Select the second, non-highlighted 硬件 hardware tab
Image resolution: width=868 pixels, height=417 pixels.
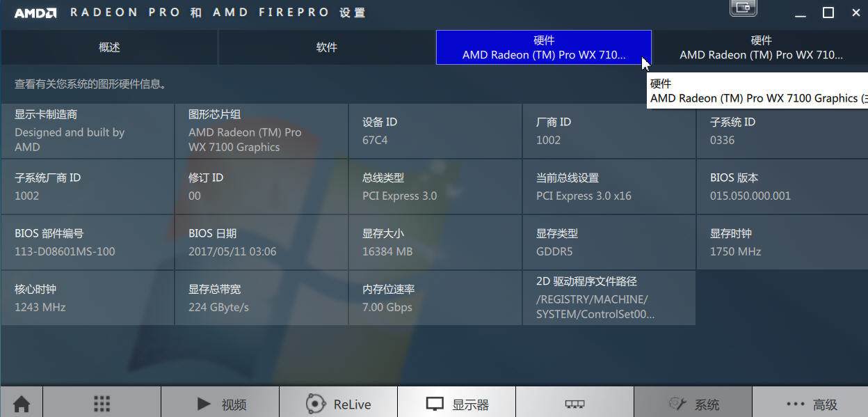761,47
